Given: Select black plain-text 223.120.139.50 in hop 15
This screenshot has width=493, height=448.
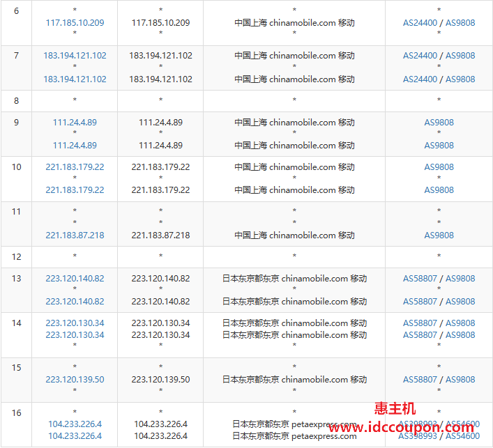Looking at the screenshot, I should pyautogui.click(x=160, y=379).
